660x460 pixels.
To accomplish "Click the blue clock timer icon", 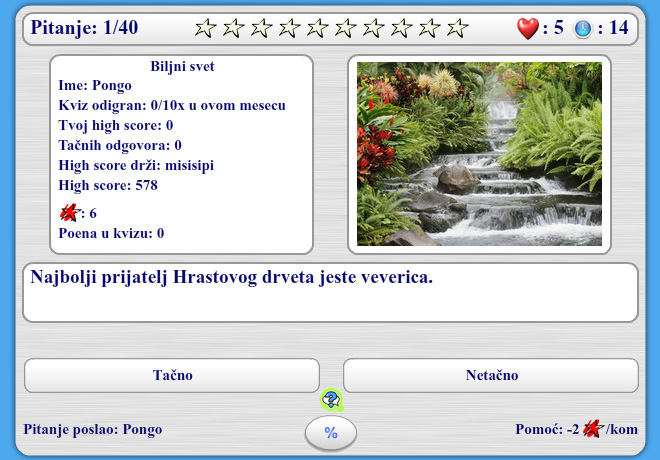I will 583,29.
